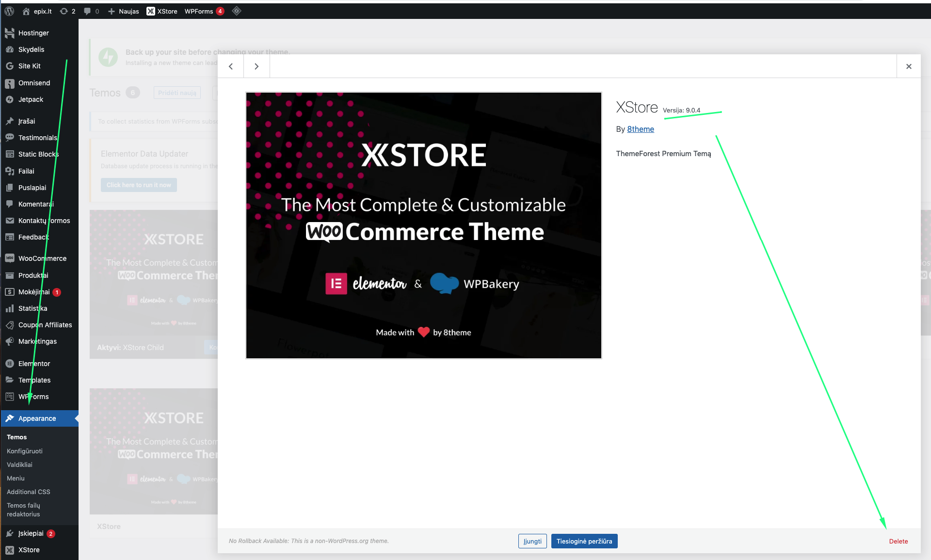Open Omnisend sidebar icon
The image size is (931, 560).
tap(10, 83)
